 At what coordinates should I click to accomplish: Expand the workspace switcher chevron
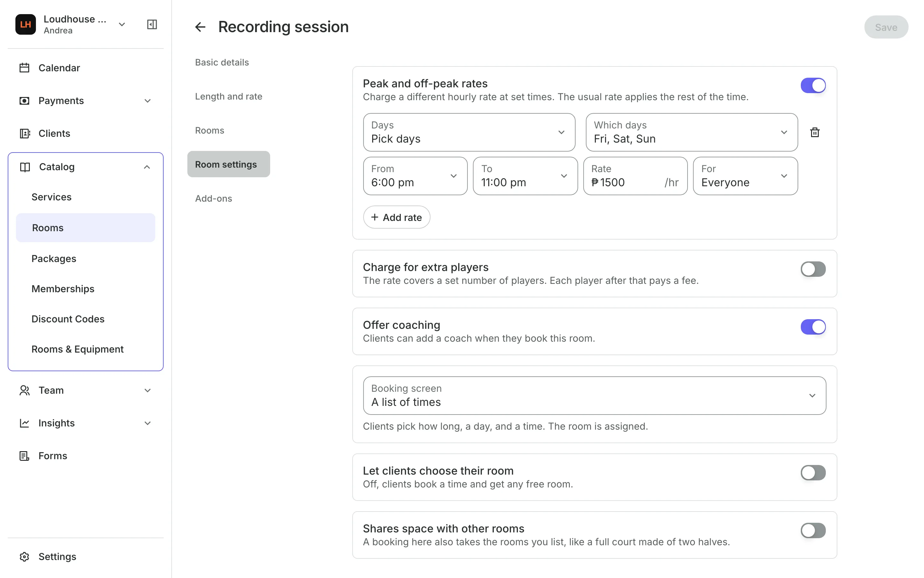click(122, 24)
